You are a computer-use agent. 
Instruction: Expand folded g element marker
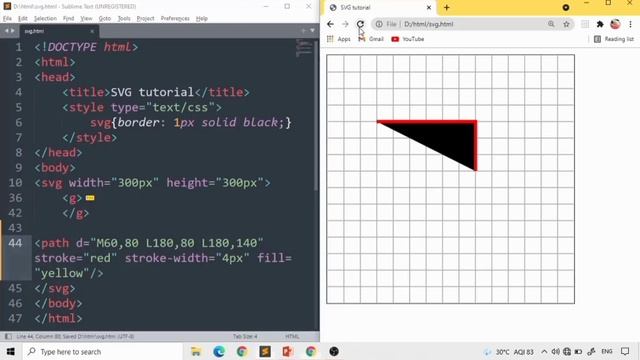pos(90,198)
